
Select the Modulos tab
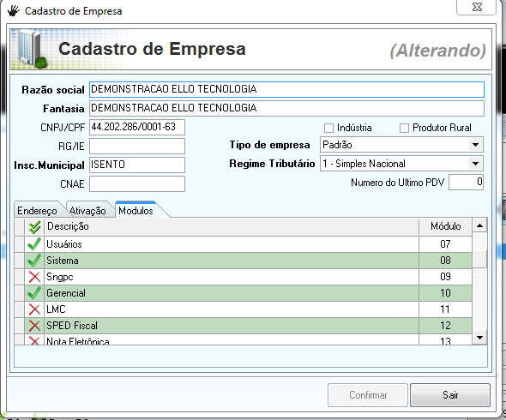(x=136, y=210)
